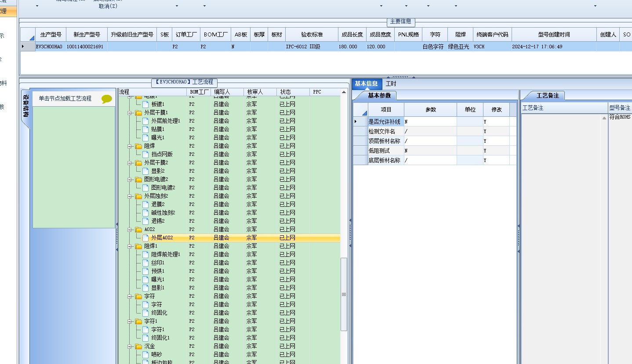Click the 编写人 column header in process tree

(227, 92)
